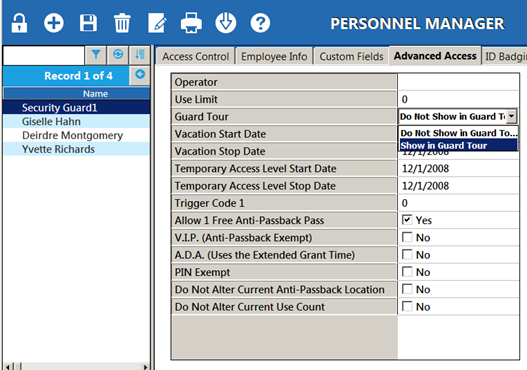527x370 pixels.
Task: Apply the filter funnel icon
Action: pyautogui.click(x=96, y=55)
